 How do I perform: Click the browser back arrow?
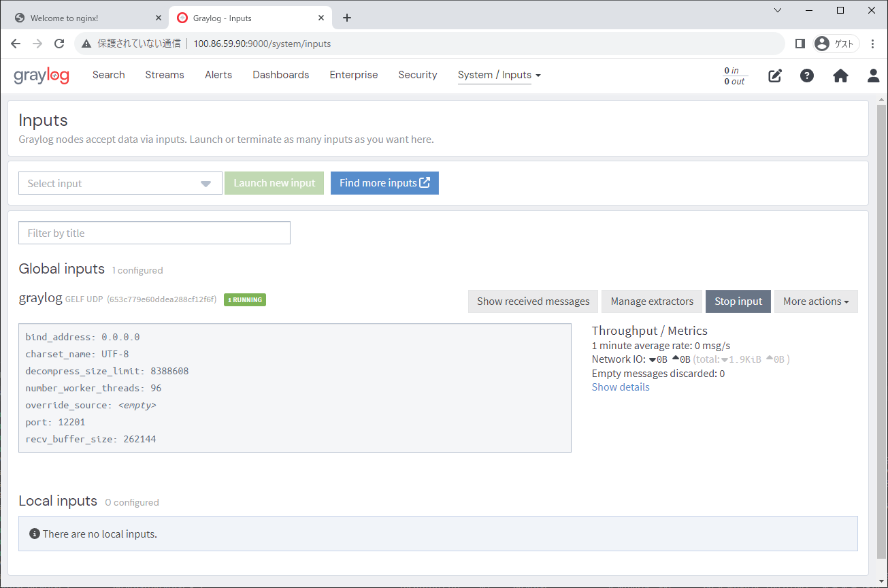coord(15,43)
